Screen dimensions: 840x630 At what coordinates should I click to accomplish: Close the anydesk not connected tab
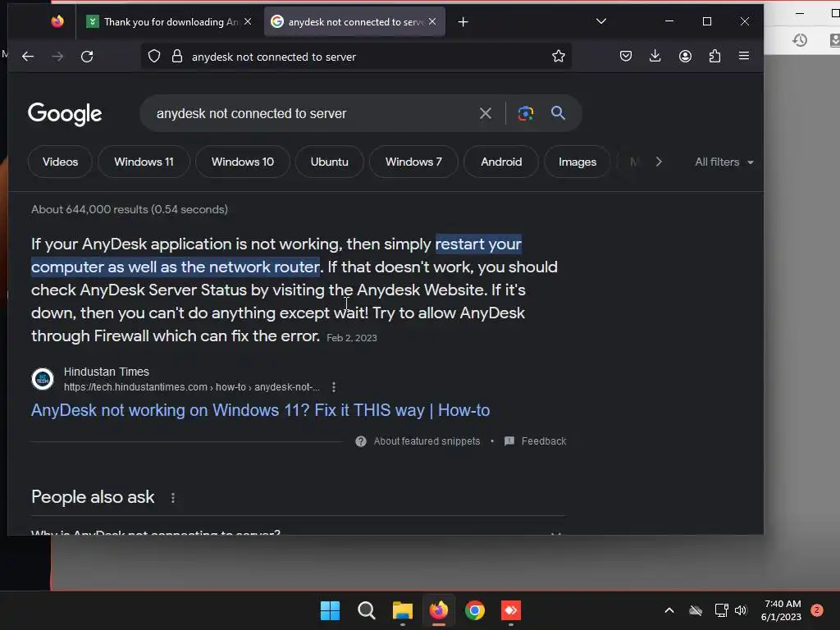point(432,21)
